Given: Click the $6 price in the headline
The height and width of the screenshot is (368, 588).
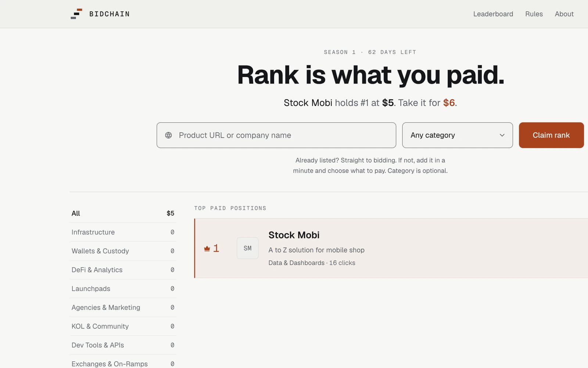Looking at the screenshot, I should pyautogui.click(x=449, y=103).
